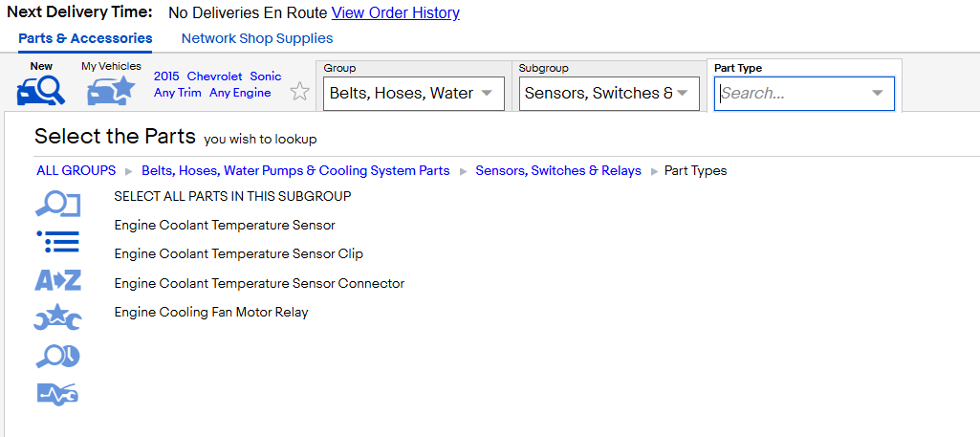Expand the Group dropdown
The image size is (980, 437).
pyautogui.click(x=414, y=94)
